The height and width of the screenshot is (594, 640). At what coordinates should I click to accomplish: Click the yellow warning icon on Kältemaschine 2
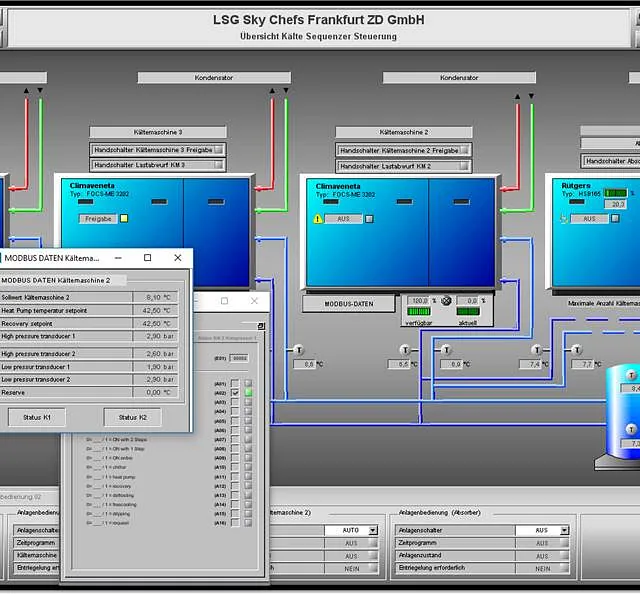pos(318,219)
